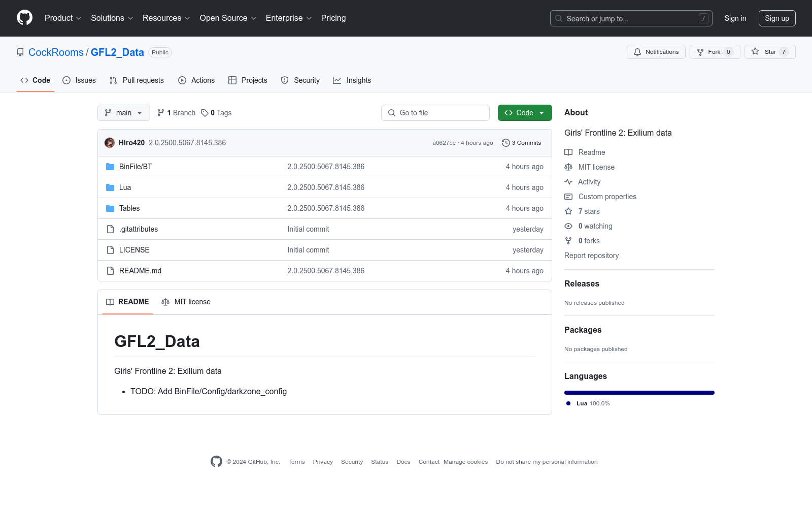This screenshot has height=508, width=812.
Task: Click the branch icon beside 1 Branch
Action: (x=161, y=113)
